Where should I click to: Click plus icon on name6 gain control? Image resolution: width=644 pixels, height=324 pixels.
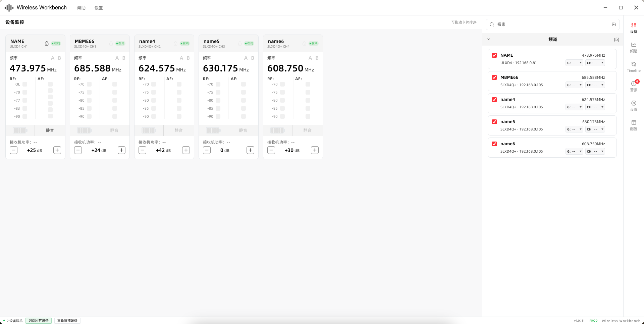click(x=315, y=150)
